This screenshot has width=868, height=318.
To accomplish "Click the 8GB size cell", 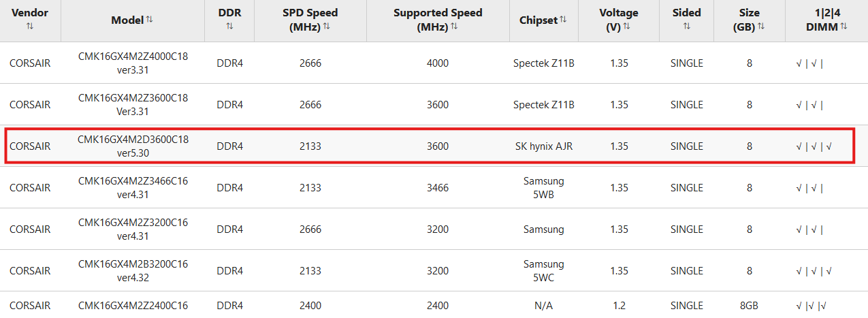I will pyautogui.click(x=749, y=306).
